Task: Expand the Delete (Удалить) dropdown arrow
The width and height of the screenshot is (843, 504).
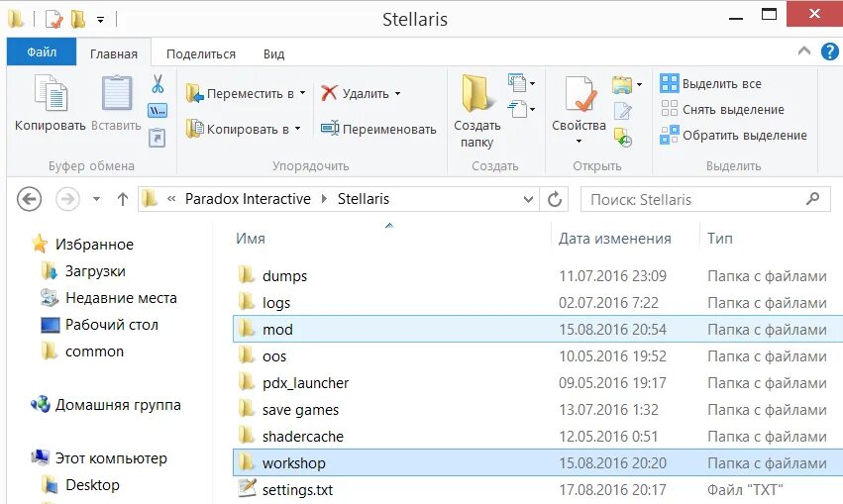Action: (x=398, y=93)
